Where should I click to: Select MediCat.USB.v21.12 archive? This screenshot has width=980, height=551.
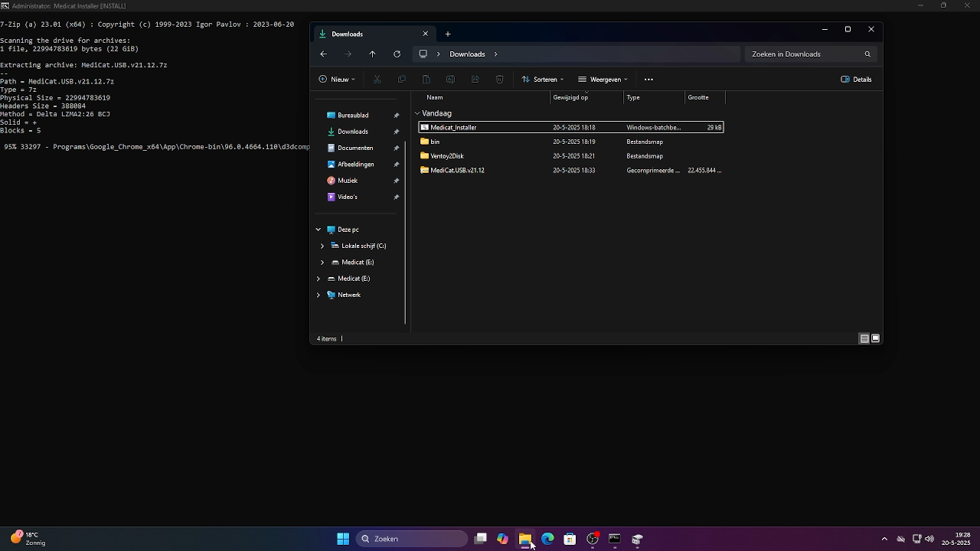pos(571,170)
